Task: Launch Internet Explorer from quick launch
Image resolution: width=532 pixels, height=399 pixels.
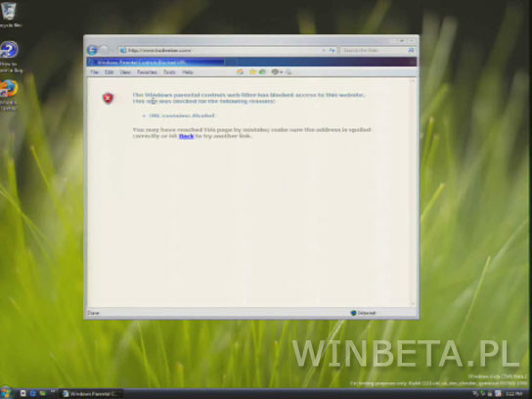Action: point(33,393)
